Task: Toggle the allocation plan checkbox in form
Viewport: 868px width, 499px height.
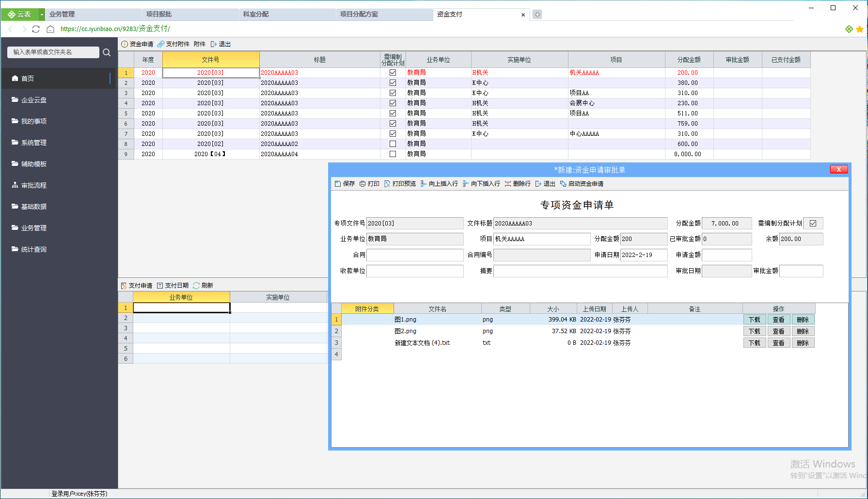Action: click(813, 224)
